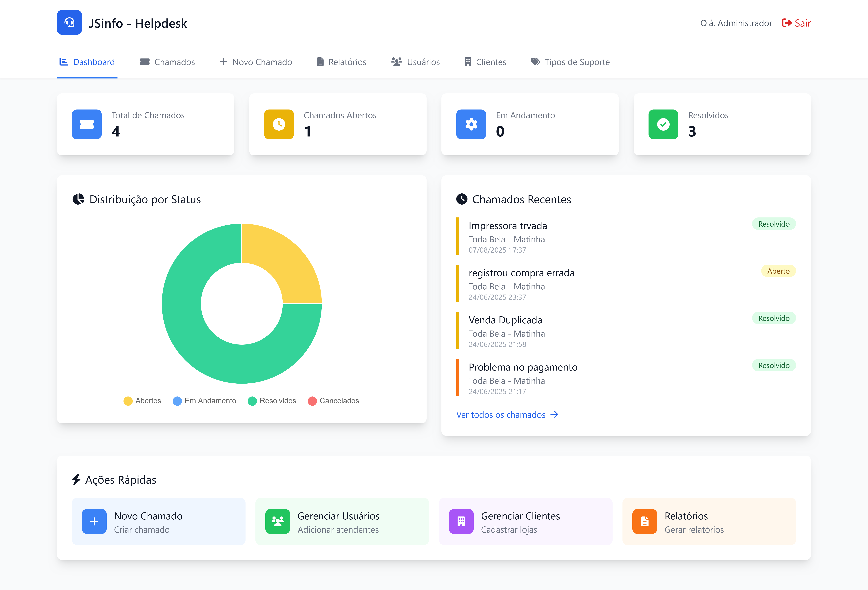
Task: Click the orange document icon for Relatórios
Action: [645, 521]
